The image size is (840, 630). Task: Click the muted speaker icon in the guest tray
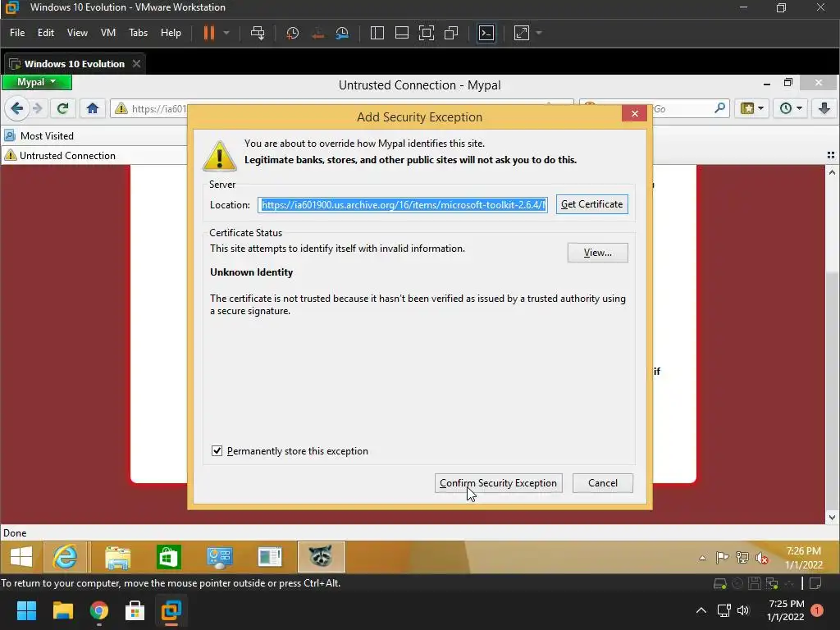coord(762,558)
